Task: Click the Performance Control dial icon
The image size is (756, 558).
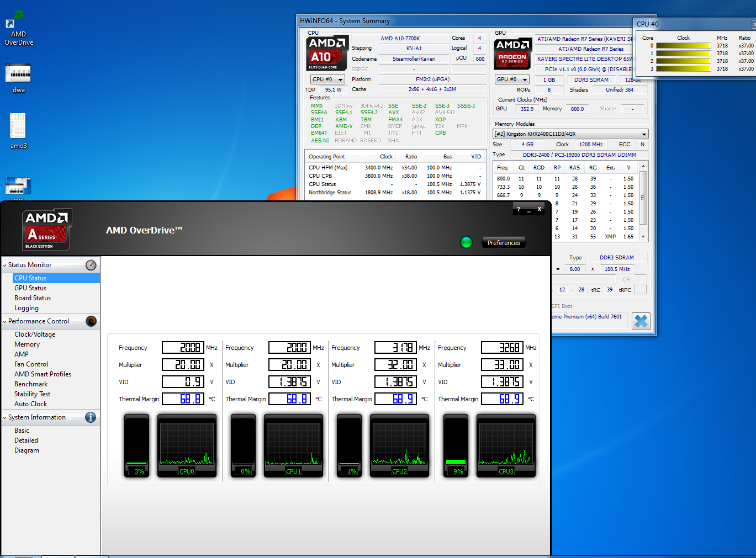Action: coord(91,321)
